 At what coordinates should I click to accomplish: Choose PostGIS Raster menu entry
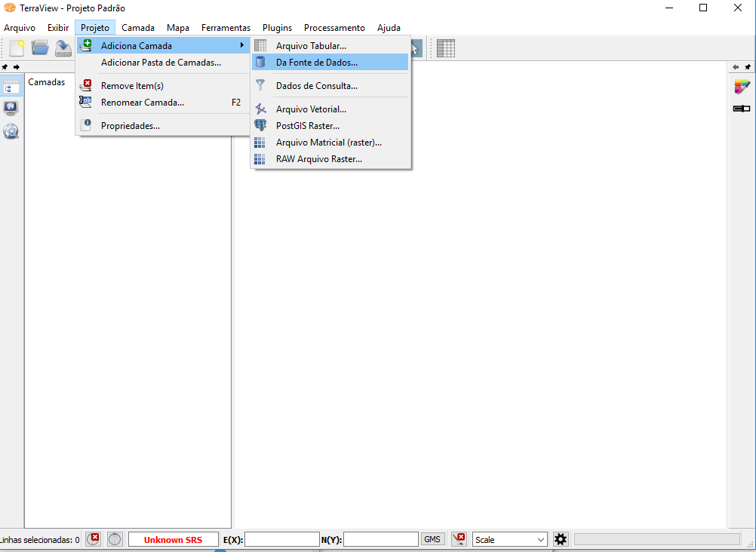point(330,126)
